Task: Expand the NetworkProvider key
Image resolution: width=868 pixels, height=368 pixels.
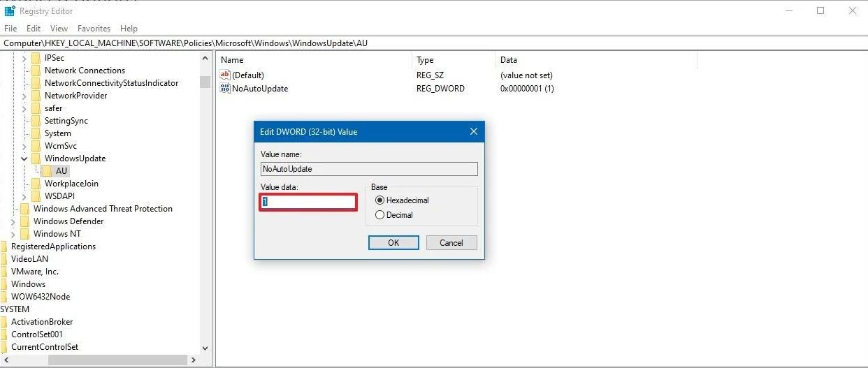Action: 24,96
